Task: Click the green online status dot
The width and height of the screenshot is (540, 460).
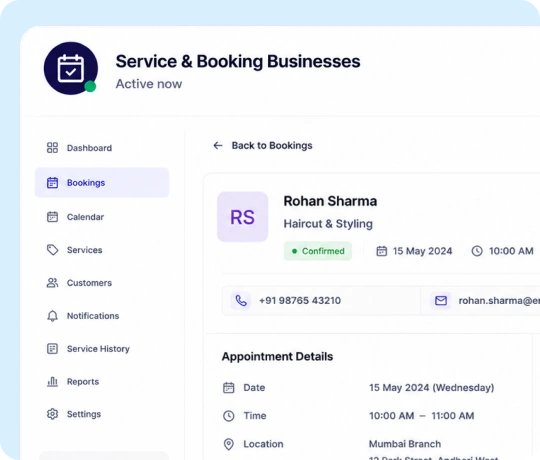Action: click(x=90, y=86)
